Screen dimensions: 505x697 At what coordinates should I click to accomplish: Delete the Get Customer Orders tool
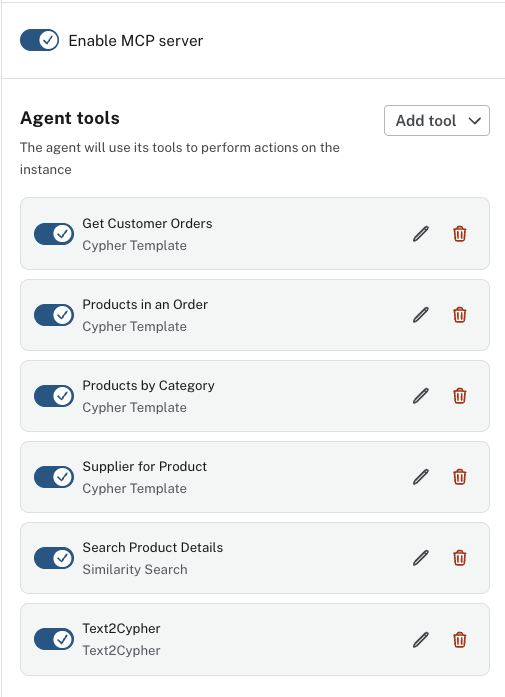click(x=460, y=234)
